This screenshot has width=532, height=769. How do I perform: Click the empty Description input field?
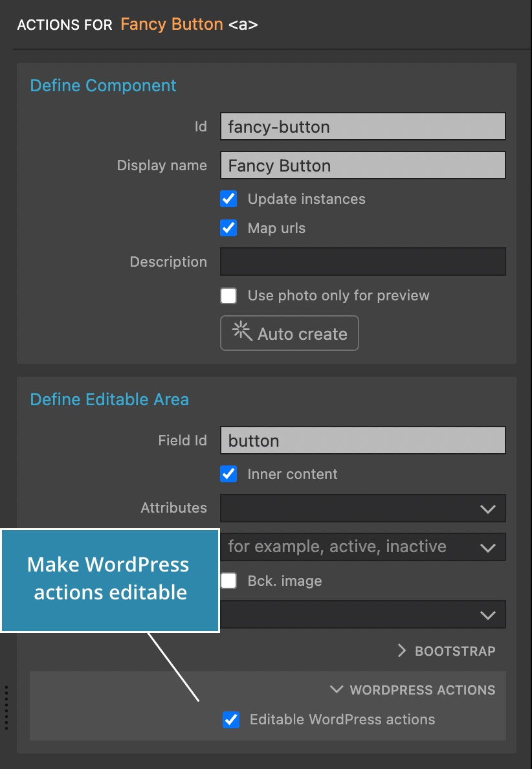tap(363, 262)
